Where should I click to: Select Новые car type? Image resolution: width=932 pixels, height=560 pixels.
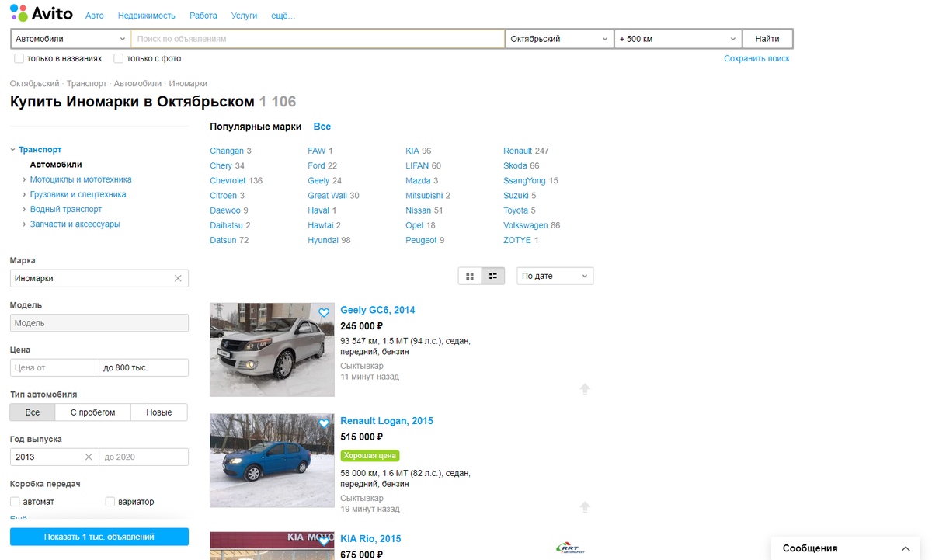[159, 412]
